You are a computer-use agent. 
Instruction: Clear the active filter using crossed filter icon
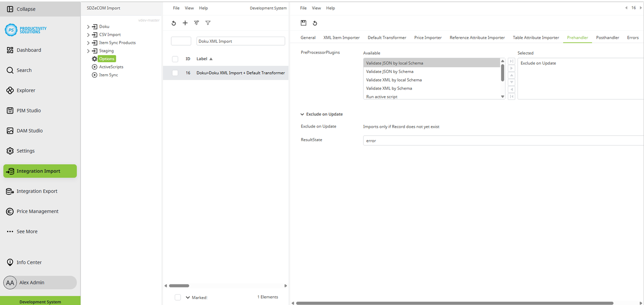click(196, 23)
